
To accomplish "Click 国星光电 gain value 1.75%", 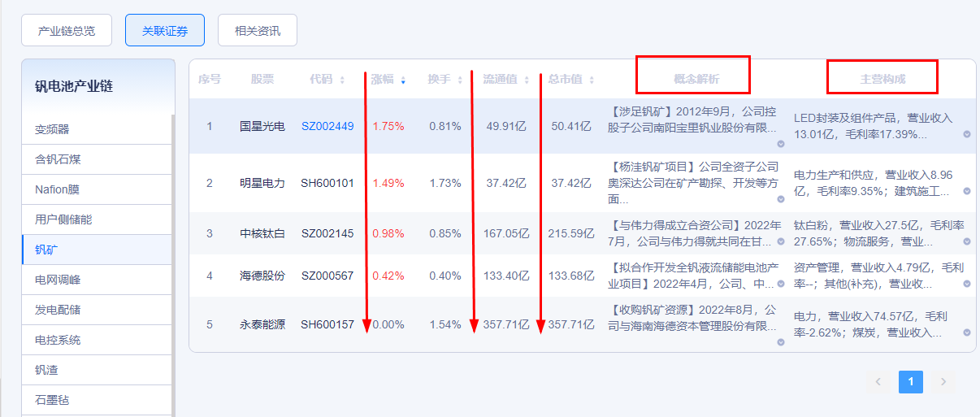I will (x=388, y=126).
